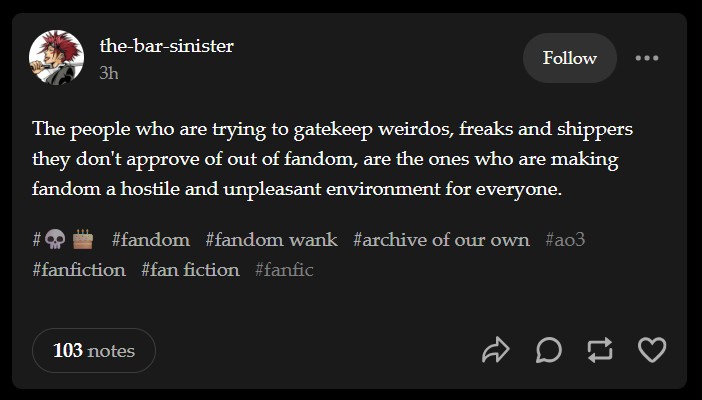This screenshot has height=400, width=702.
Task: Open the #fanfiction tag
Action: point(79,270)
